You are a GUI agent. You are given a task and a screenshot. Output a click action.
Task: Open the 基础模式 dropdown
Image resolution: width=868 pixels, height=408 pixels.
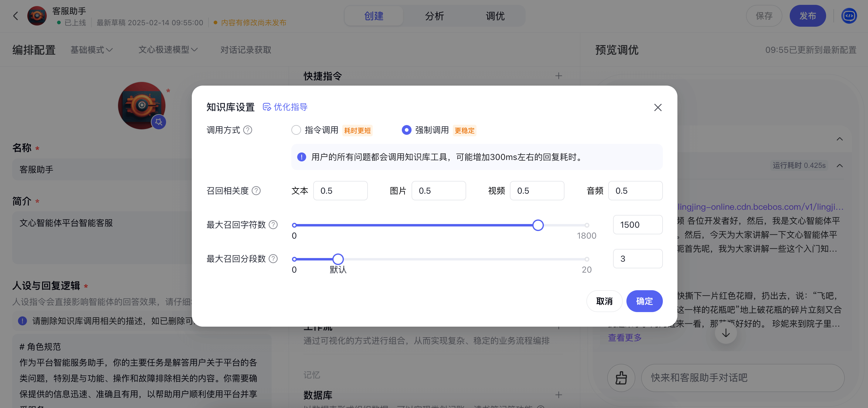(x=91, y=50)
